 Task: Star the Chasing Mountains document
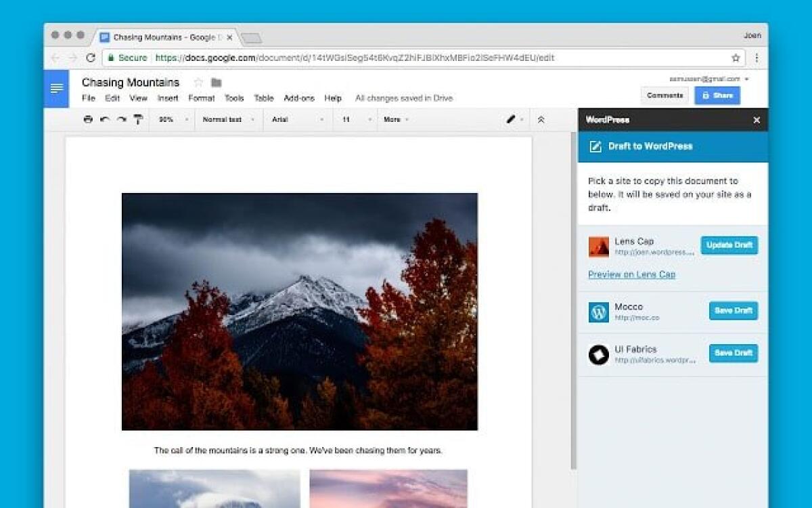(x=197, y=81)
